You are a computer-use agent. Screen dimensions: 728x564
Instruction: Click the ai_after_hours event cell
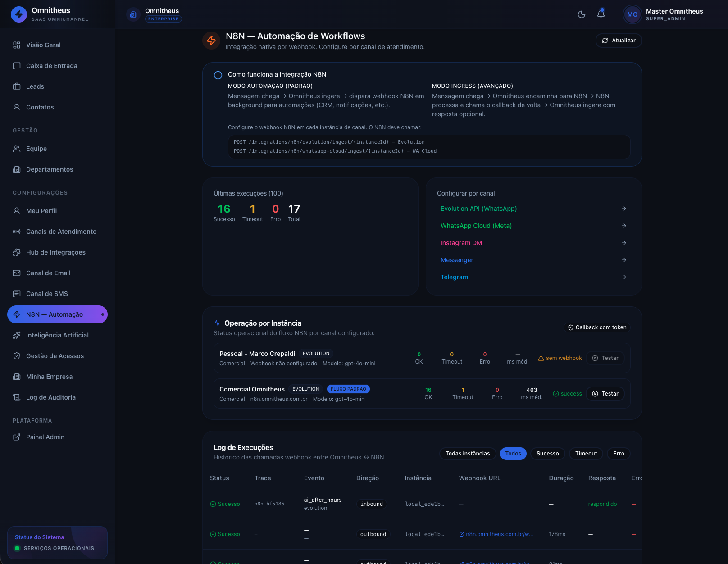[x=323, y=500]
